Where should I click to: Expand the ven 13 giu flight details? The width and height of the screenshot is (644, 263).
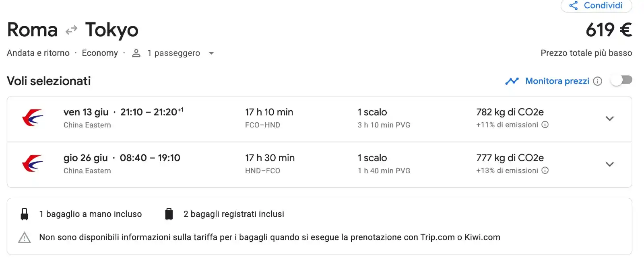610,119
